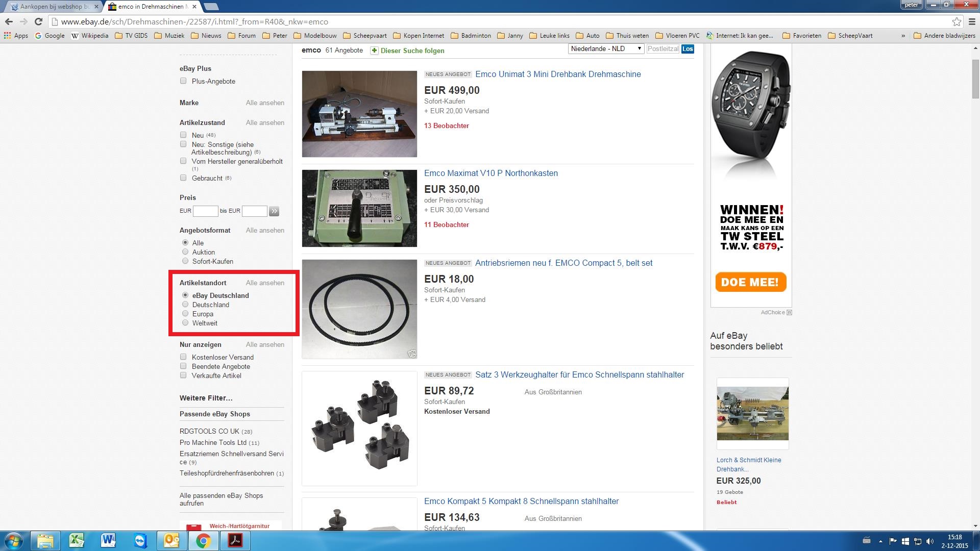Submit price range with arrow button
Image resolution: width=980 pixels, height=551 pixels.
point(274,211)
